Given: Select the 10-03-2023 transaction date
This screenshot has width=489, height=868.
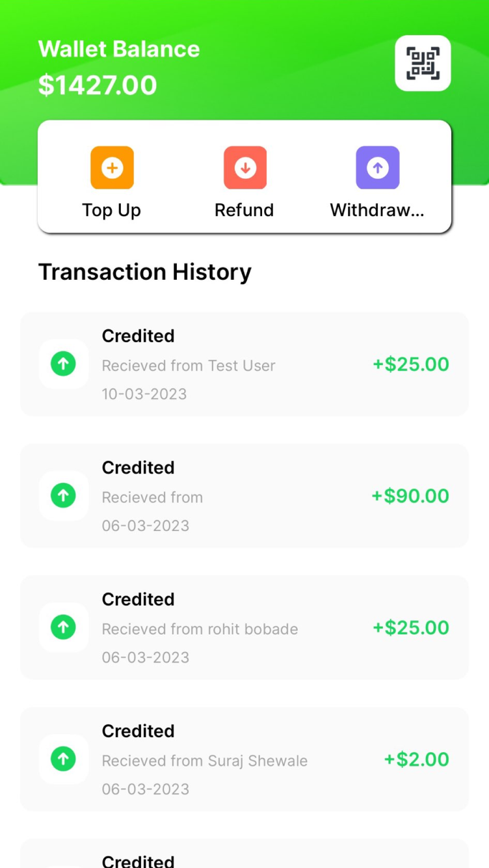Looking at the screenshot, I should point(144,394).
